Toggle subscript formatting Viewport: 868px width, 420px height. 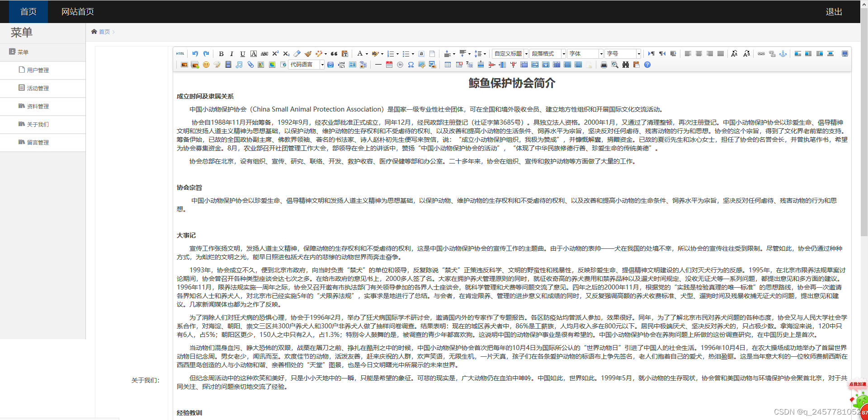(x=286, y=54)
